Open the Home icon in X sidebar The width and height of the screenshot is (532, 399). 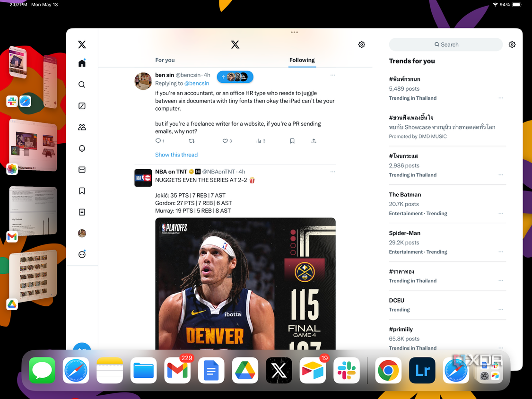tap(82, 63)
